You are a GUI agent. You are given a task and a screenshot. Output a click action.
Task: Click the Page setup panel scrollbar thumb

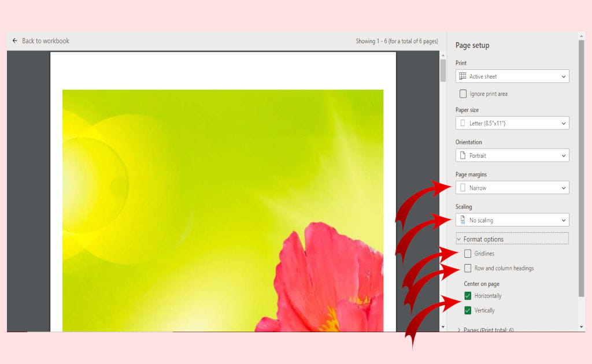582,169
